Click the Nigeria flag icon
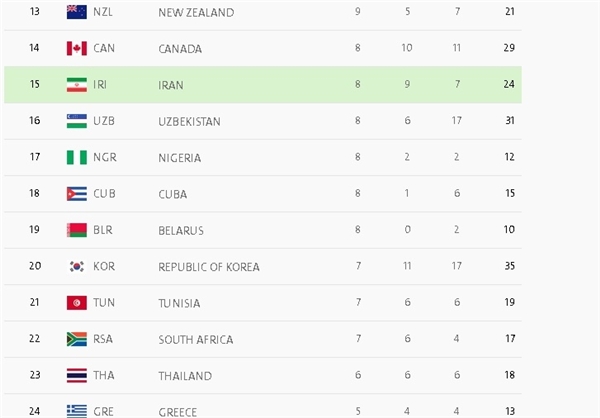The width and height of the screenshot is (600, 418). (77, 157)
